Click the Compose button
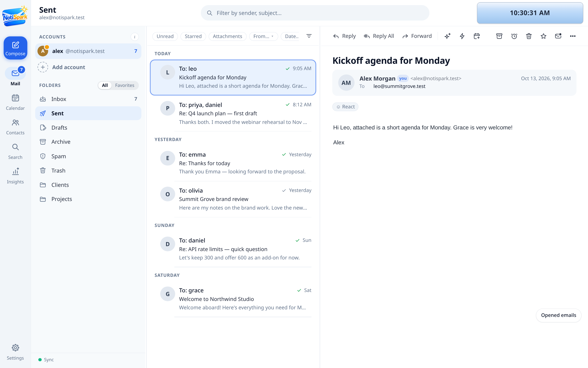588x368 pixels. [15, 48]
